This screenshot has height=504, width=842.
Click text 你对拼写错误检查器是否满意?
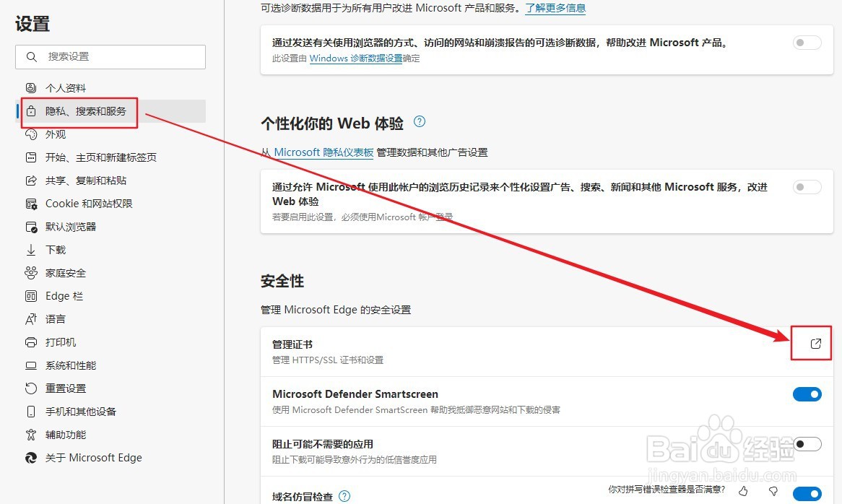click(667, 490)
